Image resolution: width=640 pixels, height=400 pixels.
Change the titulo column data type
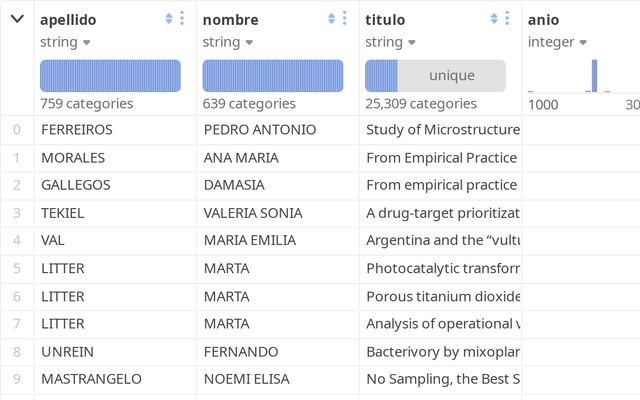pyautogui.click(x=390, y=42)
